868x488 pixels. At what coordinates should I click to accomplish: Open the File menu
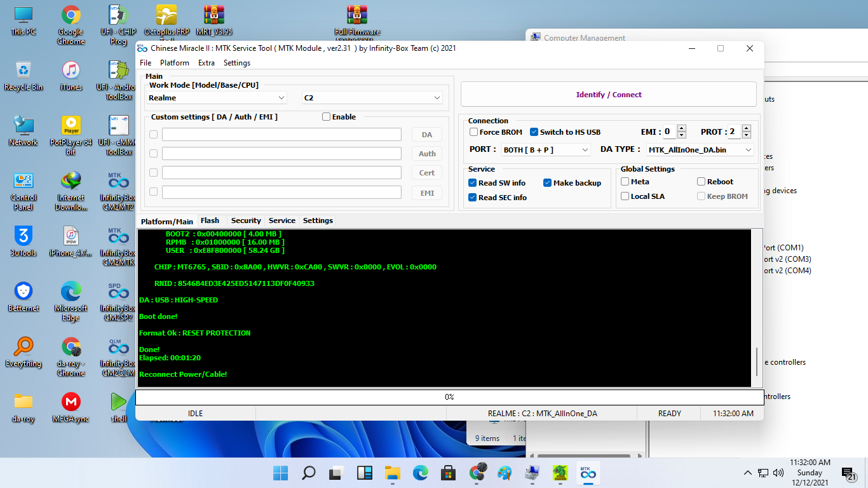(x=146, y=63)
